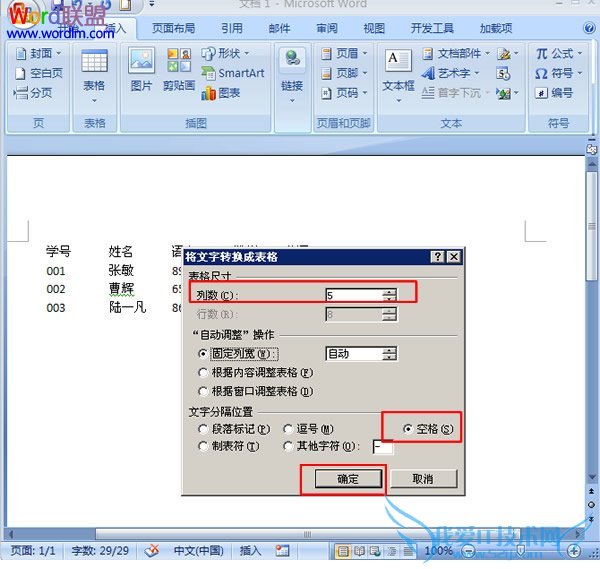Click the 插入 mode status indicator
Screen dimensions: 600x569
pyautogui.click(x=250, y=551)
